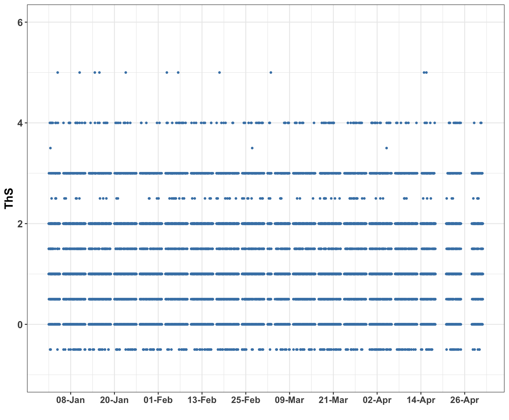Choose the 09-Mar x-axis label

[290, 400]
